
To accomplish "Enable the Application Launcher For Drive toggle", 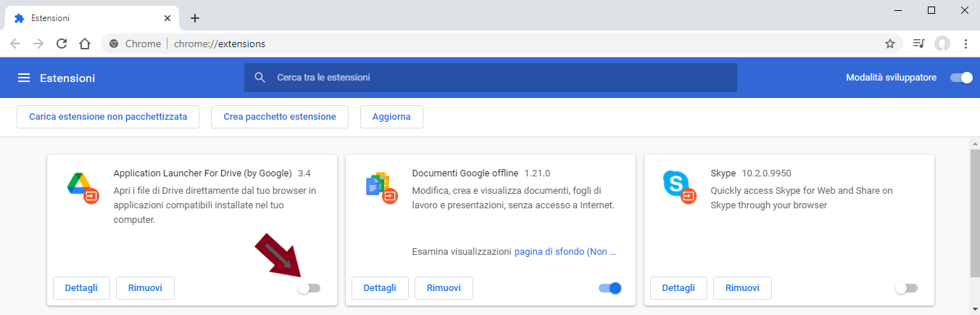I will pyautogui.click(x=309, y=288).
